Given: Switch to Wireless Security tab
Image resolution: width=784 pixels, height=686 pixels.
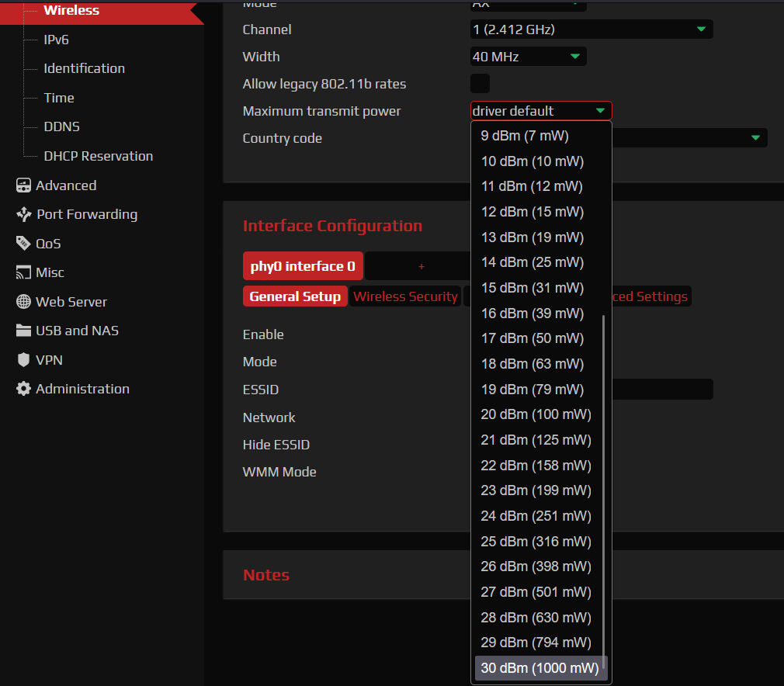Looking at the screenshot, I should 405,296.
